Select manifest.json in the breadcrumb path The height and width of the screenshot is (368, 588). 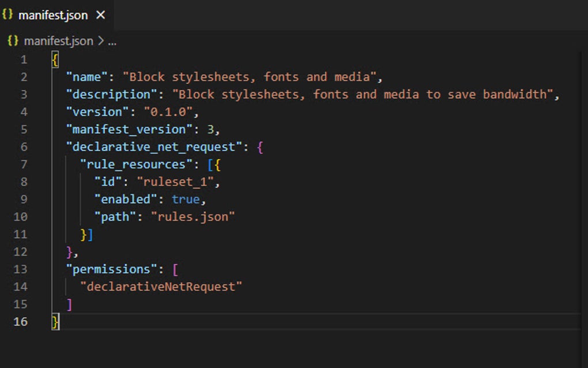pyautogui.click(x=58, y=41)
